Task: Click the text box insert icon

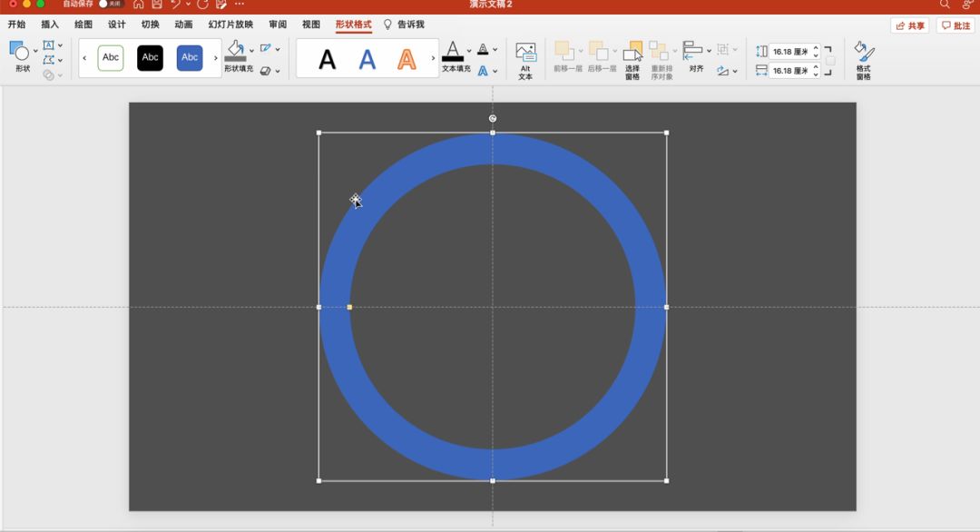Action: [48, 45]
